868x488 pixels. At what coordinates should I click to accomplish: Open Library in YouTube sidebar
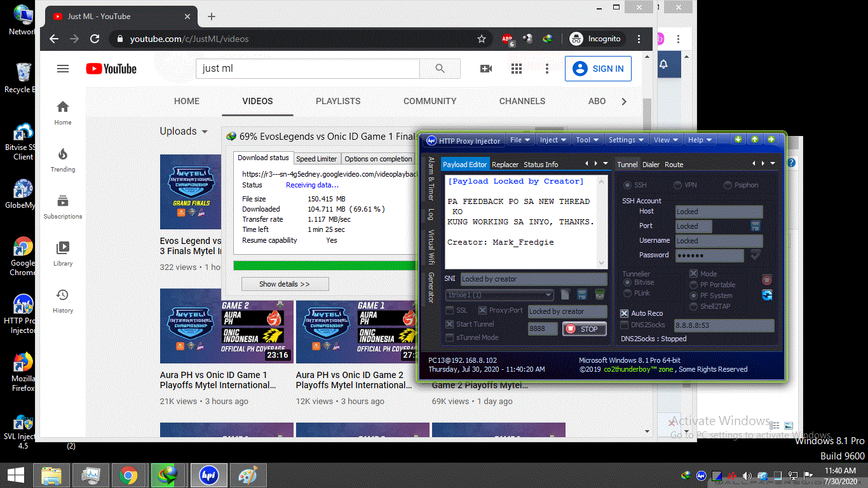click(63, 254)
